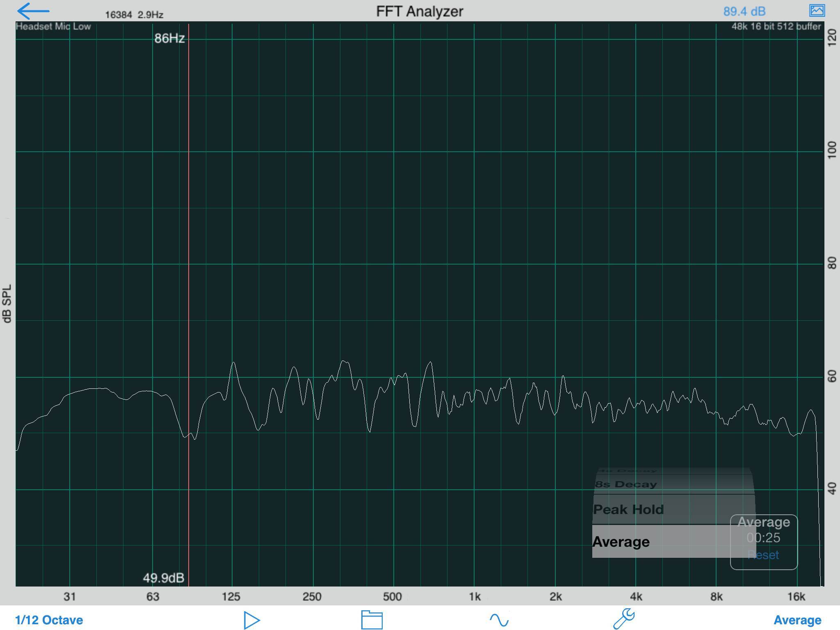Open the 1/12 Octave smoothing selector

pyautogui.click(x=49, y=620)
